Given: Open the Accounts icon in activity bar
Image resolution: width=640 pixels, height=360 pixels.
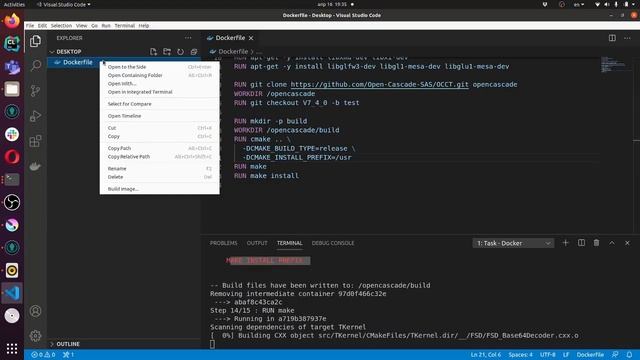Looking at the screenshot, I should [36, 311].
